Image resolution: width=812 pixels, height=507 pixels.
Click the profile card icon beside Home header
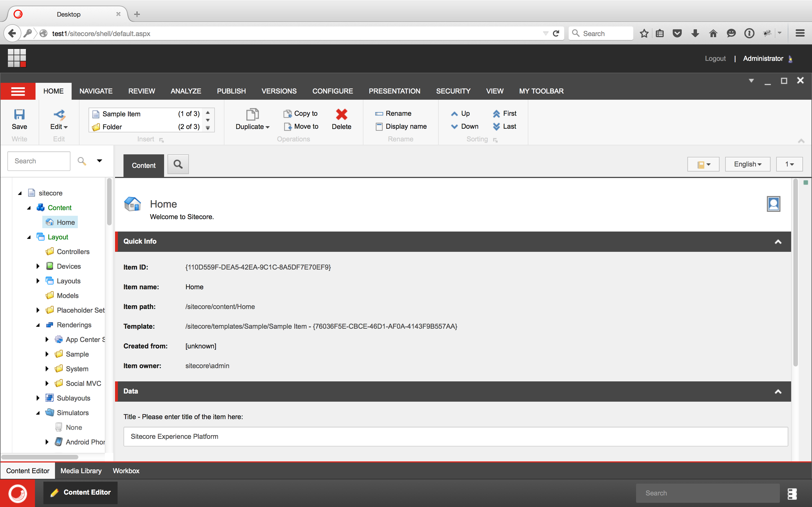tap(773, 204)
